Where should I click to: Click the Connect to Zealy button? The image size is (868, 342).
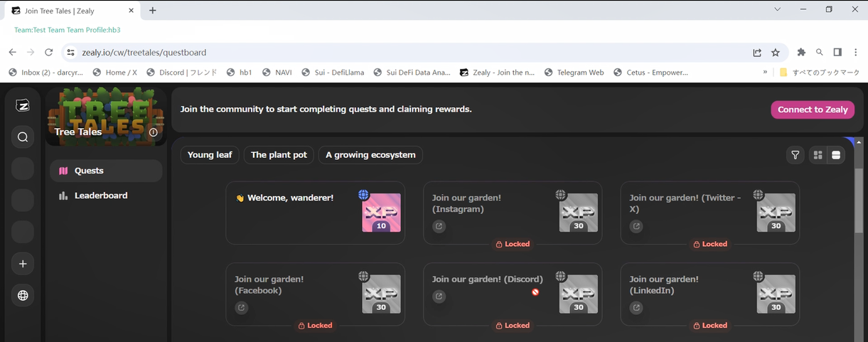tap(813, 109)
